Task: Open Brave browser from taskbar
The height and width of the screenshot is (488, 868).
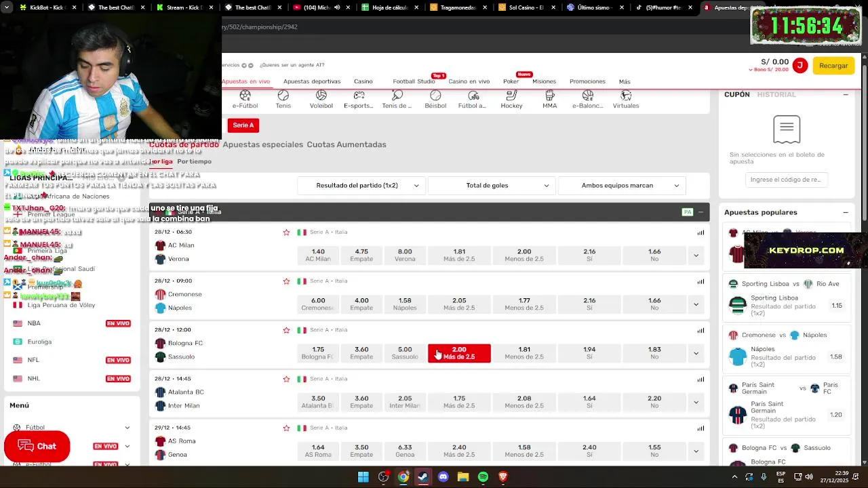Action: click(502, 477)
